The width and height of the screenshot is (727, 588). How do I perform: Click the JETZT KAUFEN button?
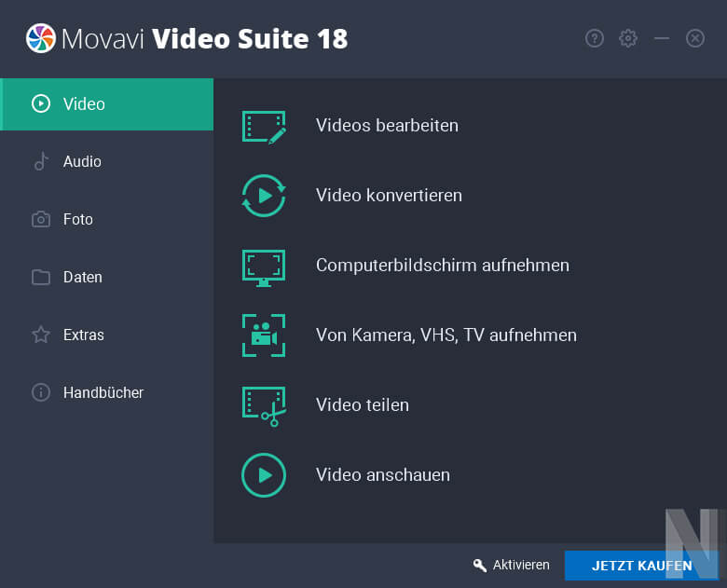tap(641, 566)
